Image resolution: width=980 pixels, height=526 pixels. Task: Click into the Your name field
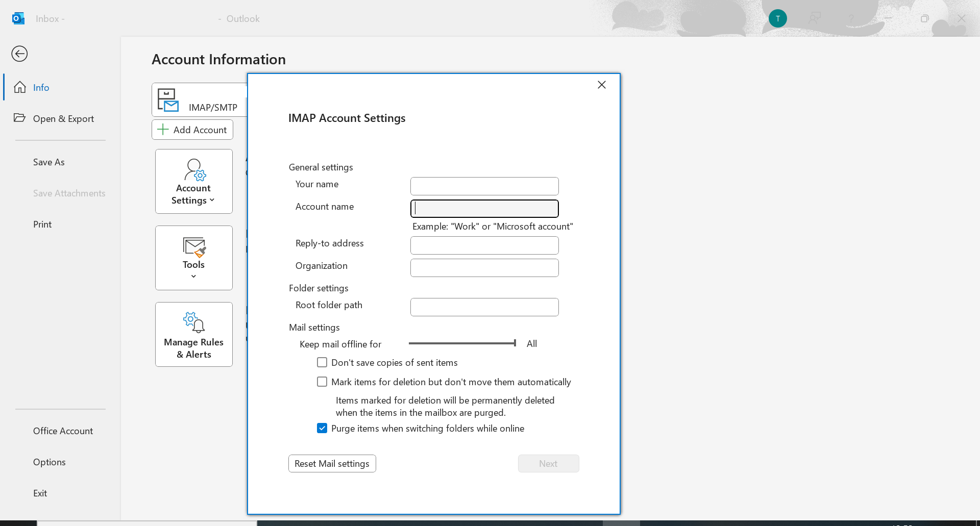[484, 186]
